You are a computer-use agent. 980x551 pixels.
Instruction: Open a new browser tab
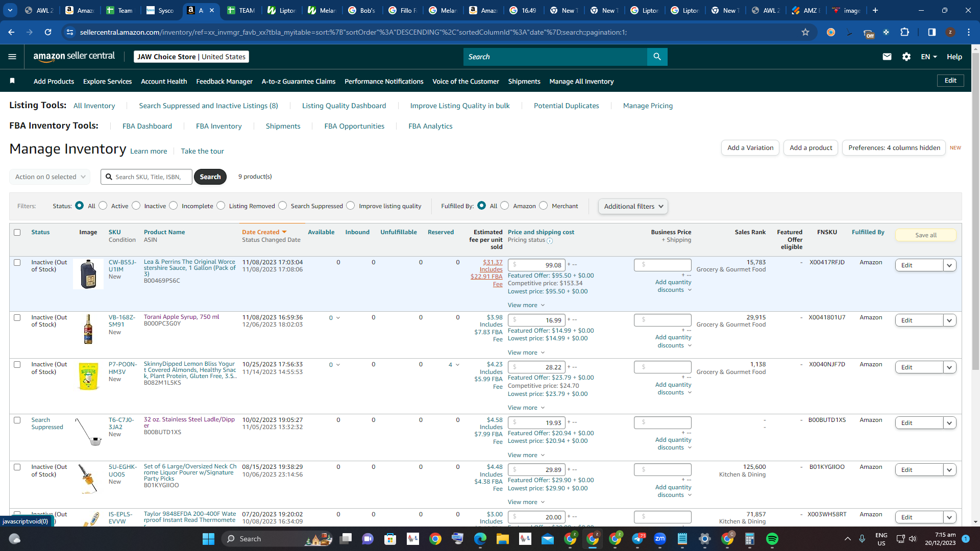(875, 10)
